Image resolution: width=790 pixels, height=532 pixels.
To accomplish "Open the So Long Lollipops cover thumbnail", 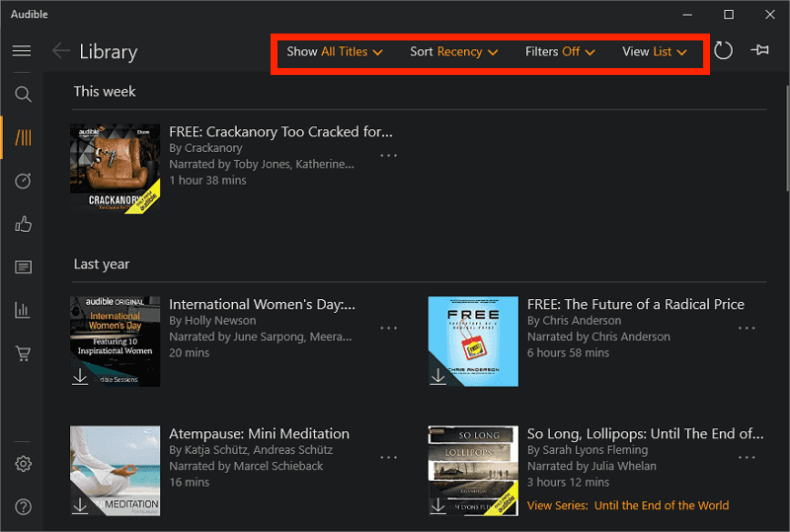I will pos(473,471).
